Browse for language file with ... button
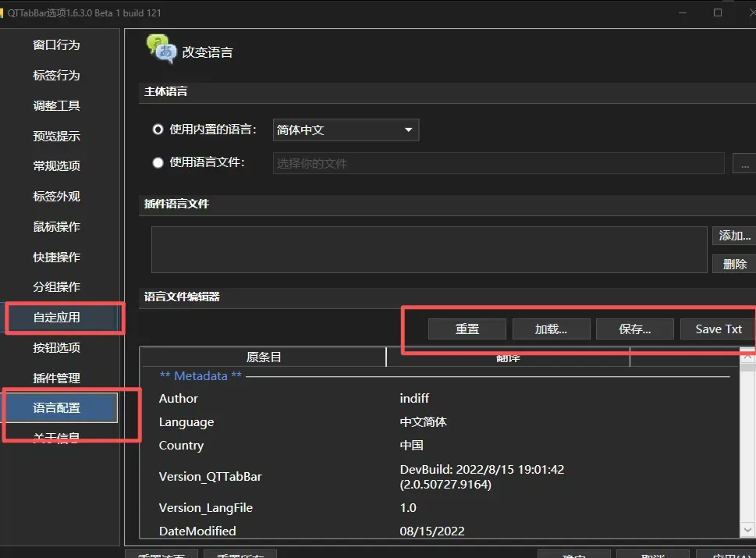The width and height of the screenshot is (756, 558). pyautogui.click(x=745, y=163)
